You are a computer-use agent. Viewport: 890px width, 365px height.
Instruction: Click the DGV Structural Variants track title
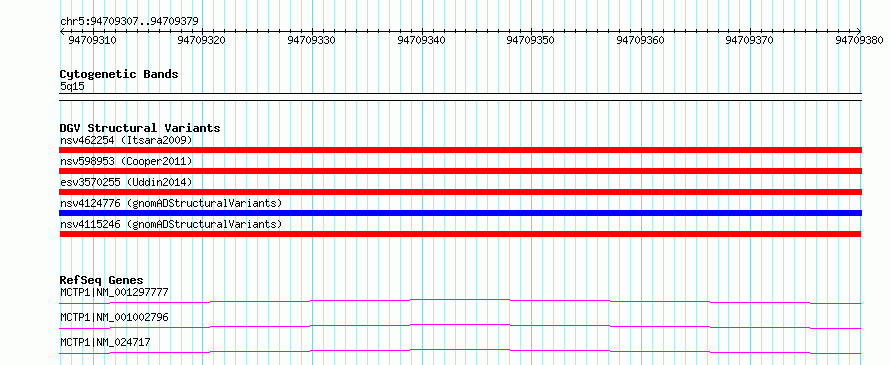pos(140,128)
